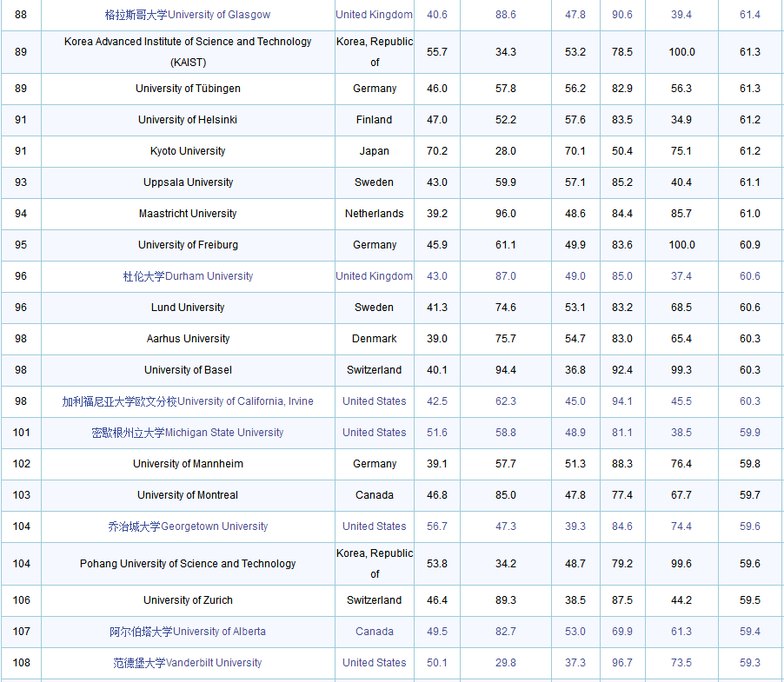Open the Michigan State University link
The height and width of the screenshot is (682, 784).
coord(188,433)
